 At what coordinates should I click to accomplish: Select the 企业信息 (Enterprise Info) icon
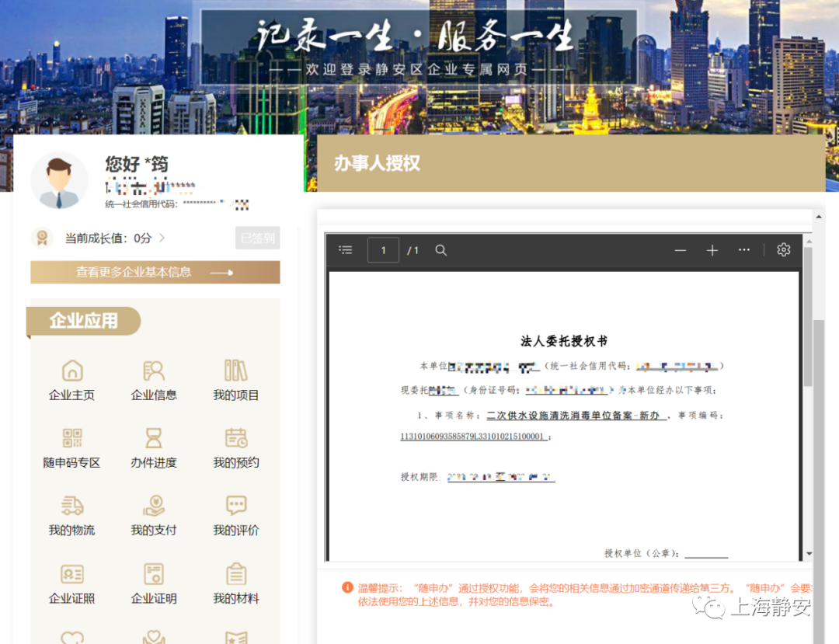[x=153, y=380]
